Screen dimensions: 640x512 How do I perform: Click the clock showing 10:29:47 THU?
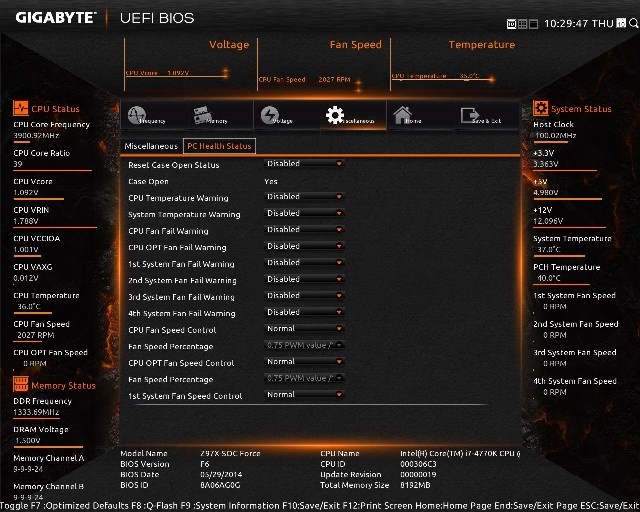(x=579, y=24)
